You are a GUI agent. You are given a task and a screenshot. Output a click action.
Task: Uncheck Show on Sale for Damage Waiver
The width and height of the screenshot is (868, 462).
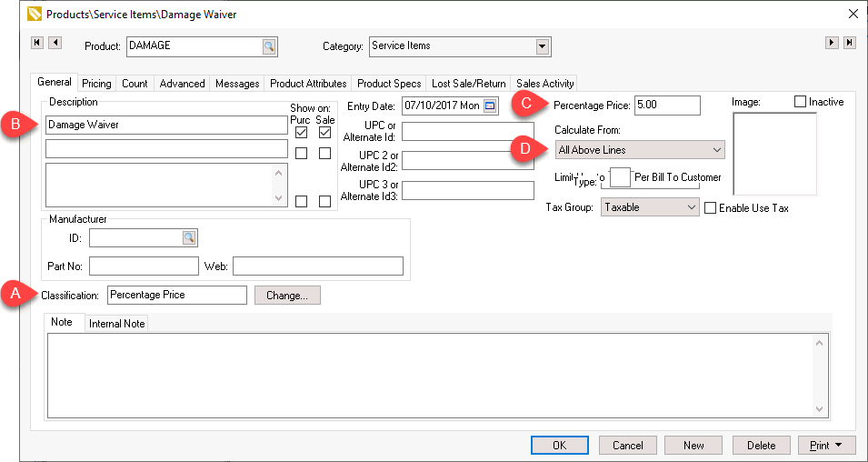(324, 133)
